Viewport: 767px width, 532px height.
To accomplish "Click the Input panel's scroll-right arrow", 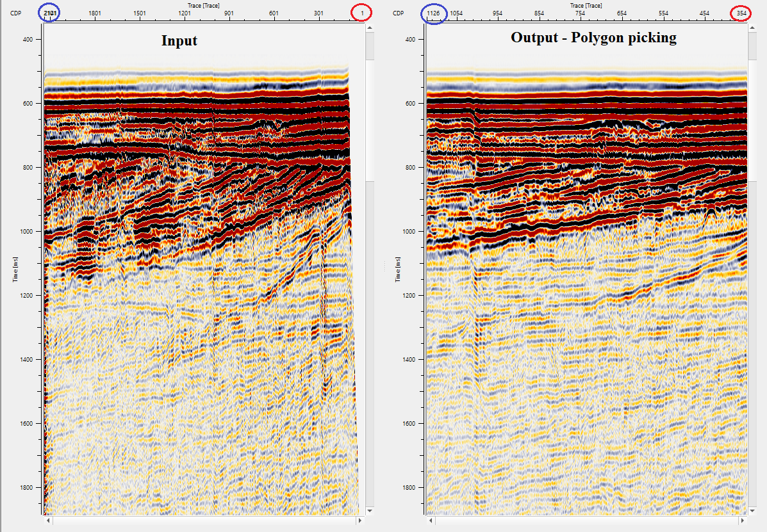I will pos(358,522).
